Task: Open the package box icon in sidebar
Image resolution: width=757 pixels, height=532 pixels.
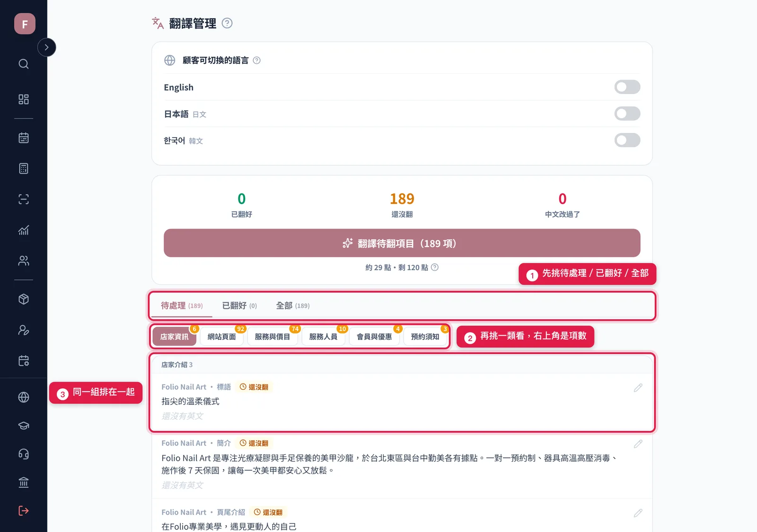Action: pos(24,299)
